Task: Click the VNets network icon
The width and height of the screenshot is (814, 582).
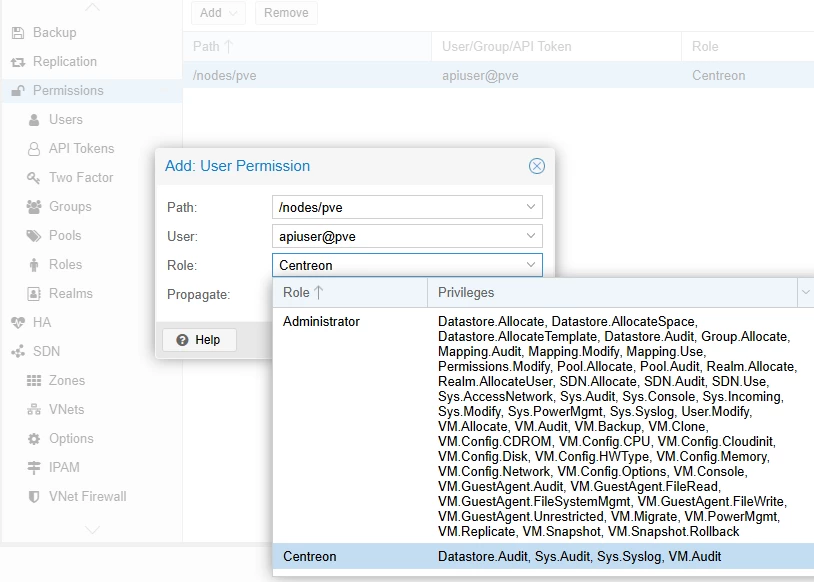Action: click(34, 410)
